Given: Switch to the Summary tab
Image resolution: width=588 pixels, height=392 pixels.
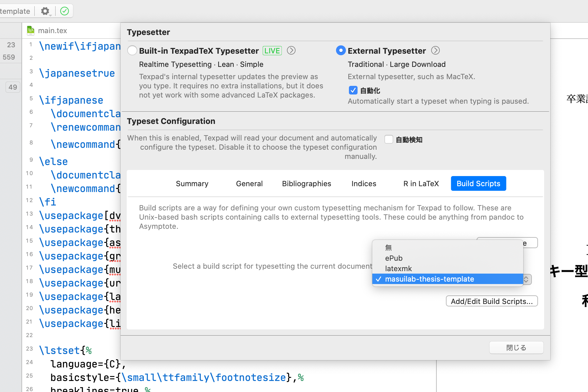Looking at the screenshot, I should 192,184.
